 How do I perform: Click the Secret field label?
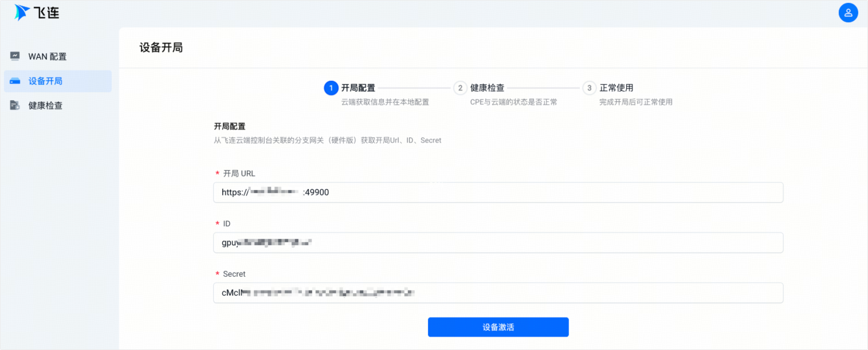(234, 274)
